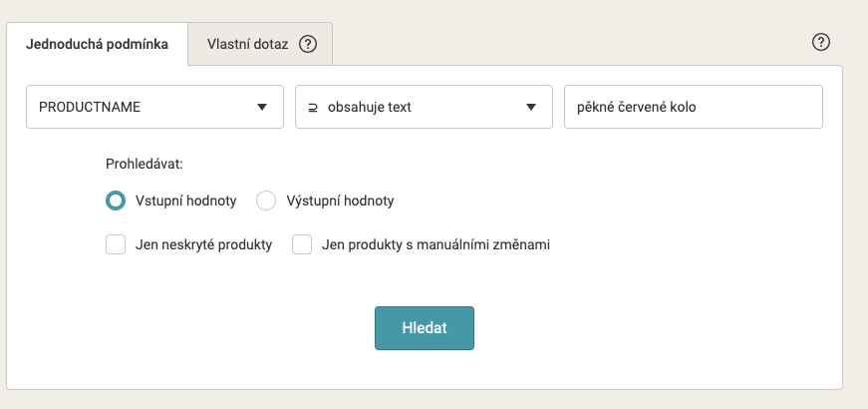This screenshot has height=409, width=868.
Task: Select the Jednoduchá podmínka tab
Action: (97, 44)
